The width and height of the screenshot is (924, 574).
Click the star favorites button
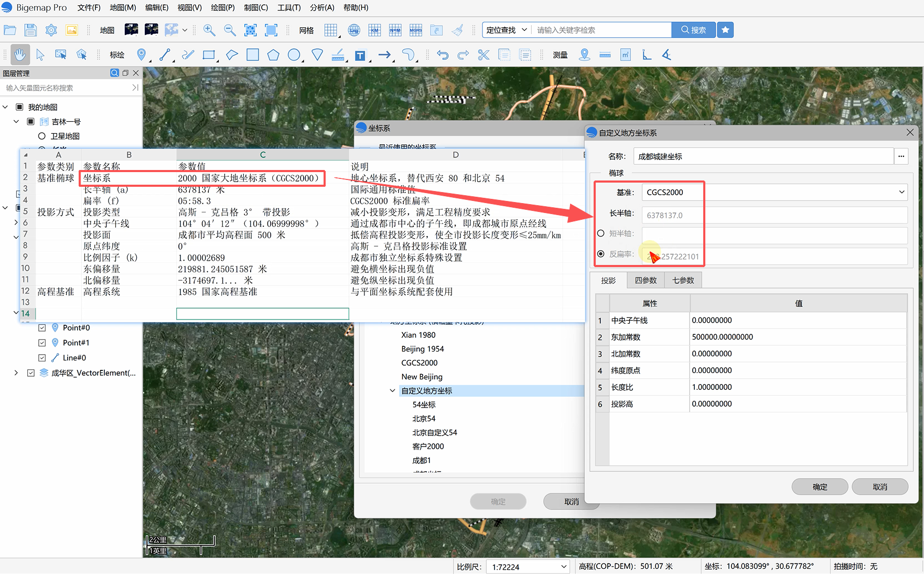click(725, 30)
